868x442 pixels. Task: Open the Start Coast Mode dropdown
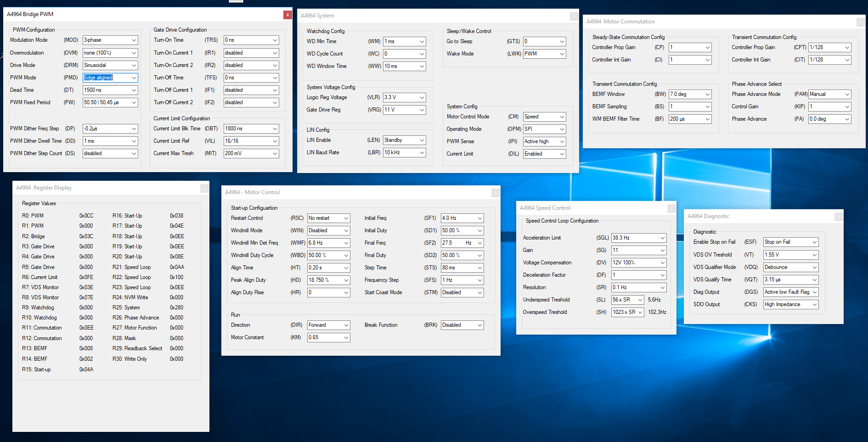462,292
